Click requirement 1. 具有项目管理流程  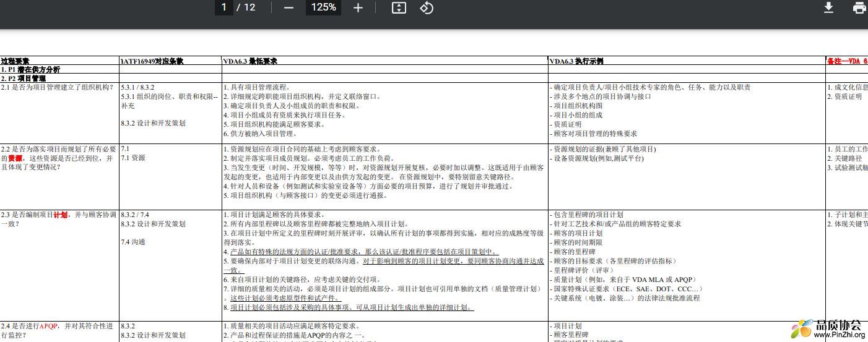point(257,87)
